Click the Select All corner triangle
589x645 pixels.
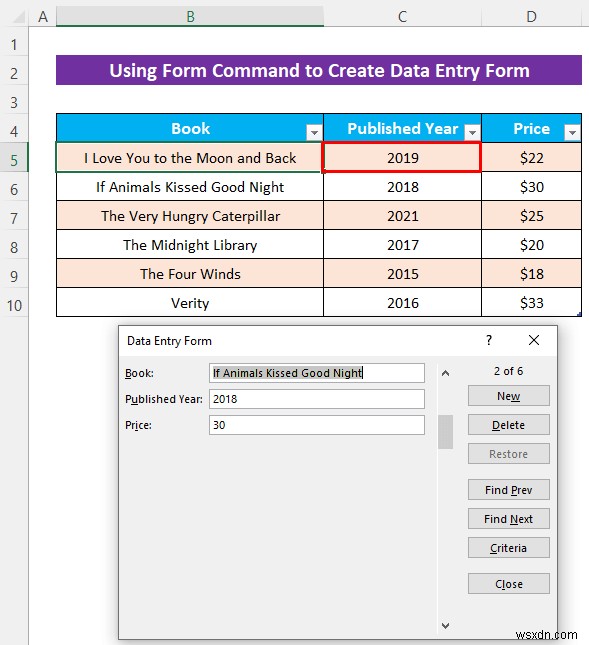(x=18, y=16)
